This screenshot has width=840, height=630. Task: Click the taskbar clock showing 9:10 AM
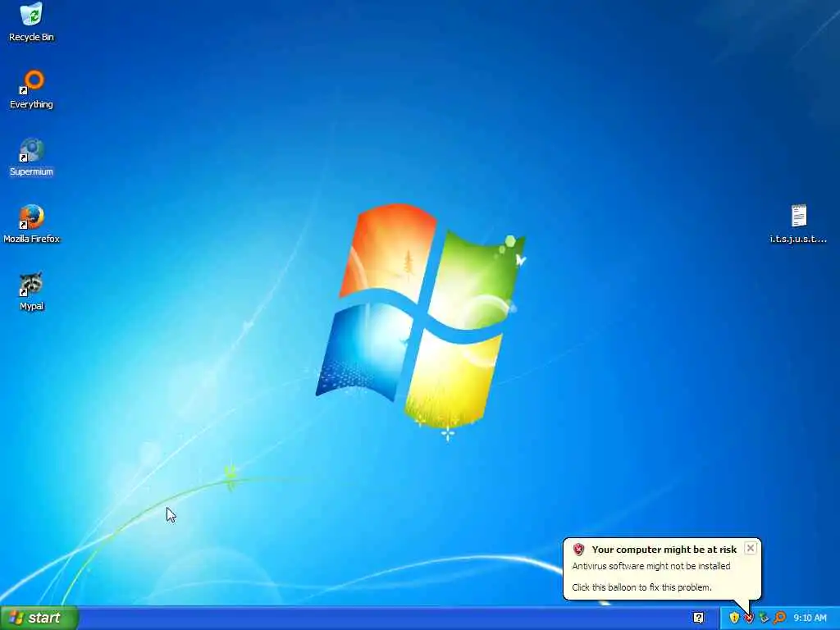click(810, 618)
